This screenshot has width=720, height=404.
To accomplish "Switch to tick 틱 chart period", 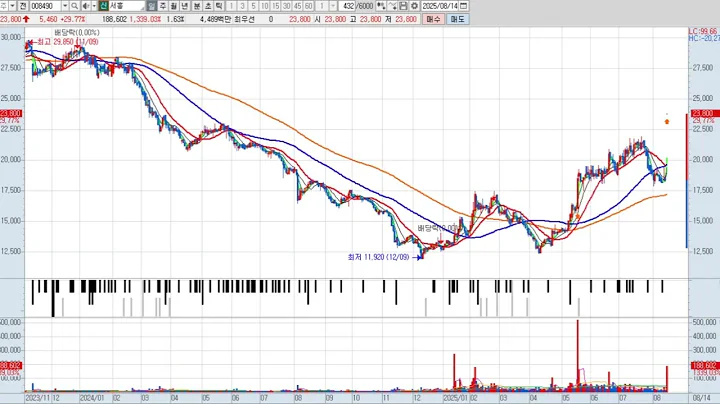I will (219, 6).
